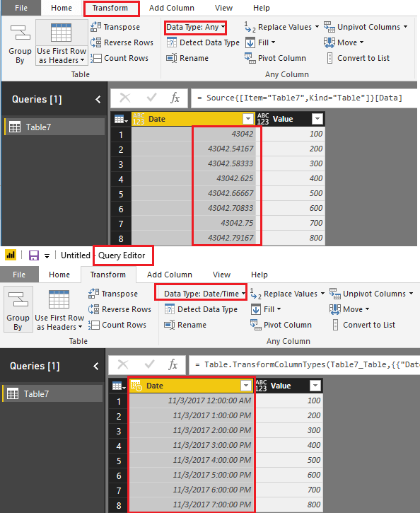Switch to upper Home tab
The height and width of the screenshot is (513, 420).
coord(62,8)
